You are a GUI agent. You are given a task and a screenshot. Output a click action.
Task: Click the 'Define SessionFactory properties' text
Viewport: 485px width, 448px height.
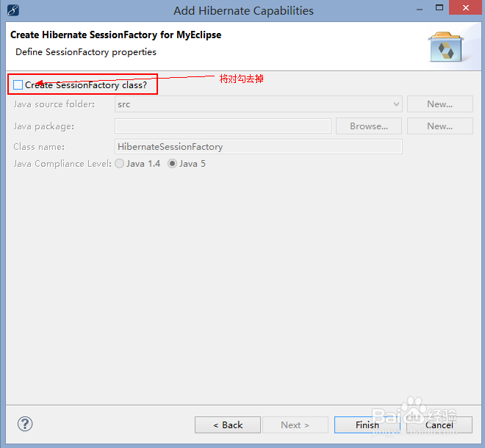pyautogui.click(x=86, y=52)
